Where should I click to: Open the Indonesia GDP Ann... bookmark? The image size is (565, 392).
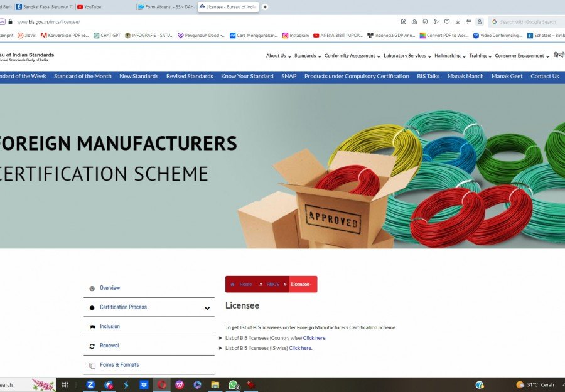coord(391,36)
